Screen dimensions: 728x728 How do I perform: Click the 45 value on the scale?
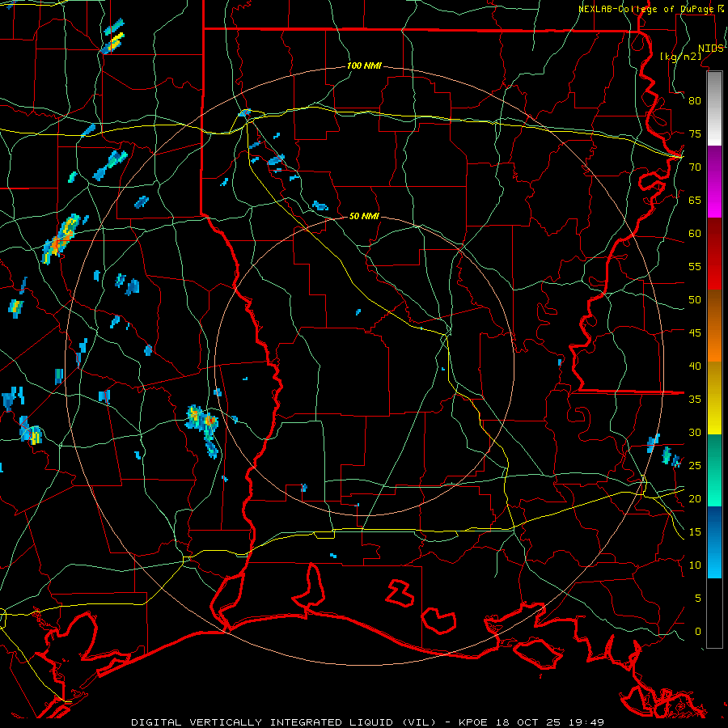tap(695, 333)
